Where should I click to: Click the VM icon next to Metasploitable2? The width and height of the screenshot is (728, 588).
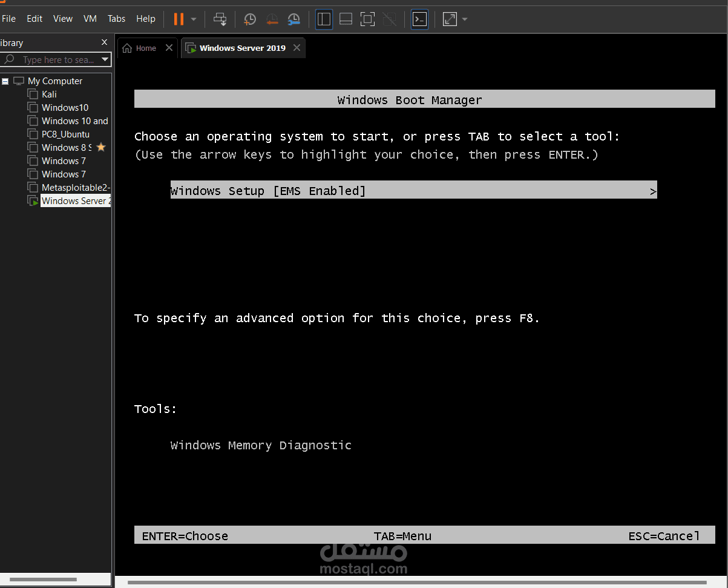pos(33,187)
